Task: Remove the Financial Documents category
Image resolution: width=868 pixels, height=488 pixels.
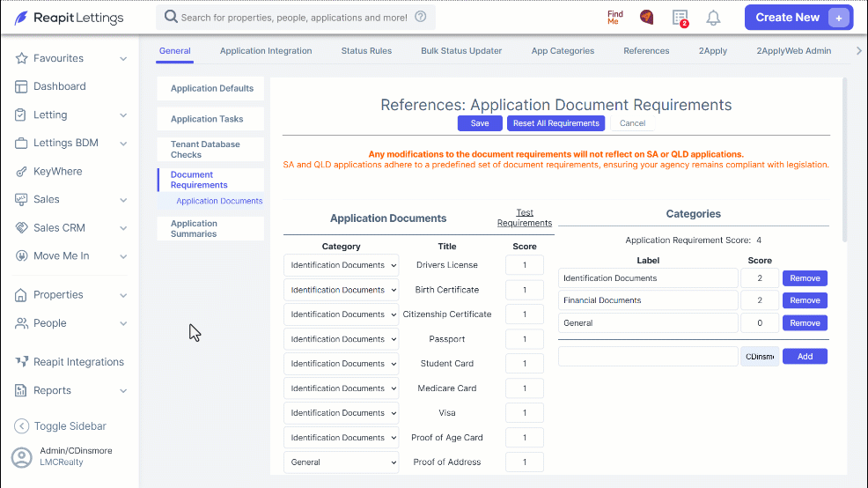Action: pos(805,300)
